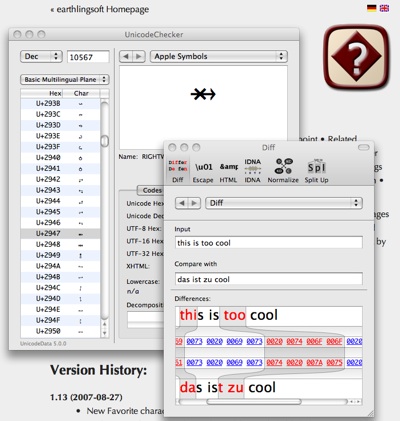
Task: Open the Apple Symbols font dropdown
Action: tap(219, 56)
